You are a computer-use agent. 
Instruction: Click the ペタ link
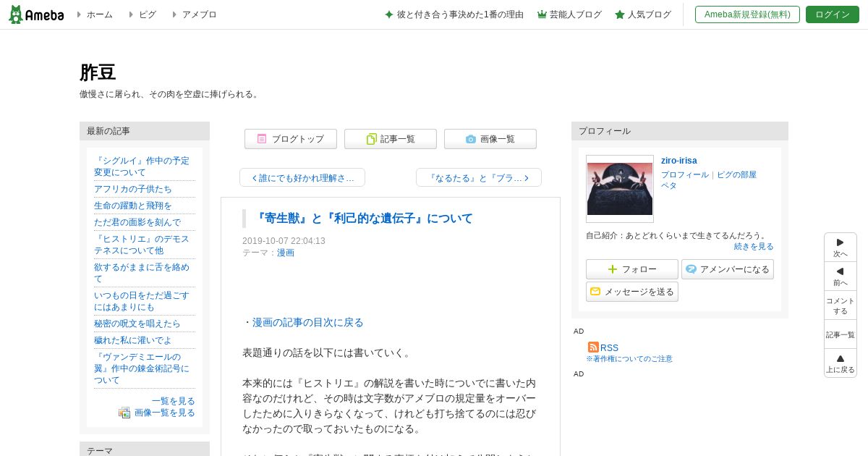click(669, 185)
